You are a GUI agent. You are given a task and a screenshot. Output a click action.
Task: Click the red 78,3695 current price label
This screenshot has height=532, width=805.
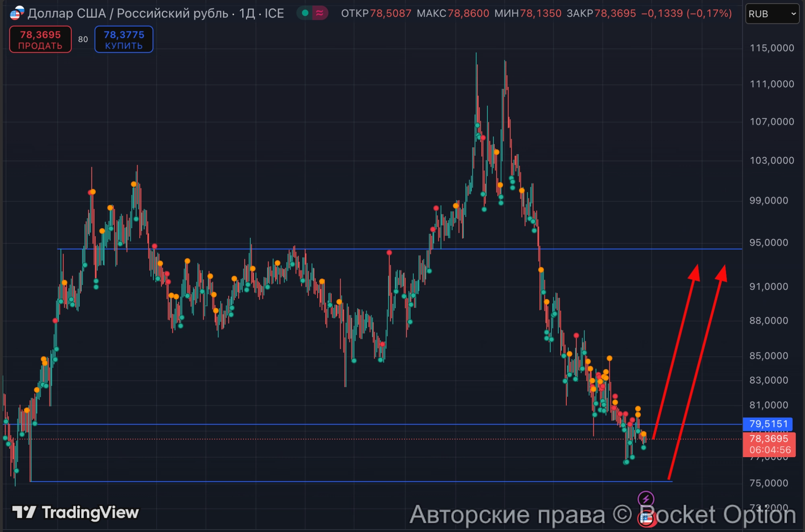coord(769,439)
